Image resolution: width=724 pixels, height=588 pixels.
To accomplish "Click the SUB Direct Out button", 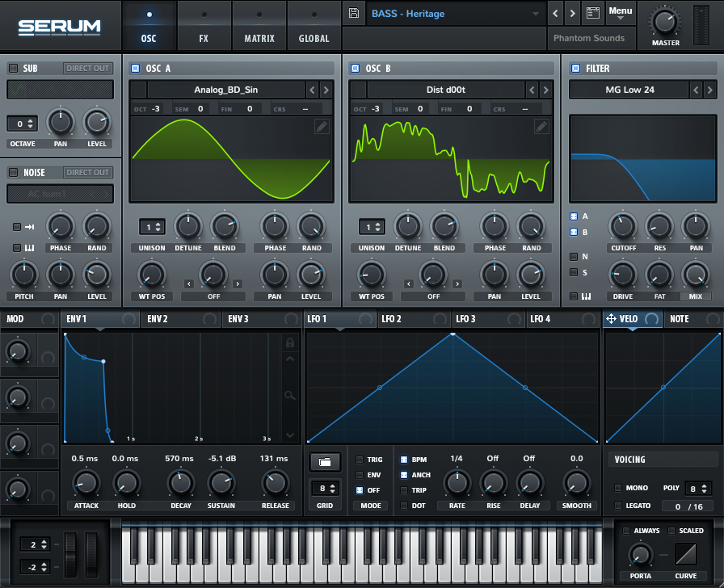I will click(x=87, y=69).
